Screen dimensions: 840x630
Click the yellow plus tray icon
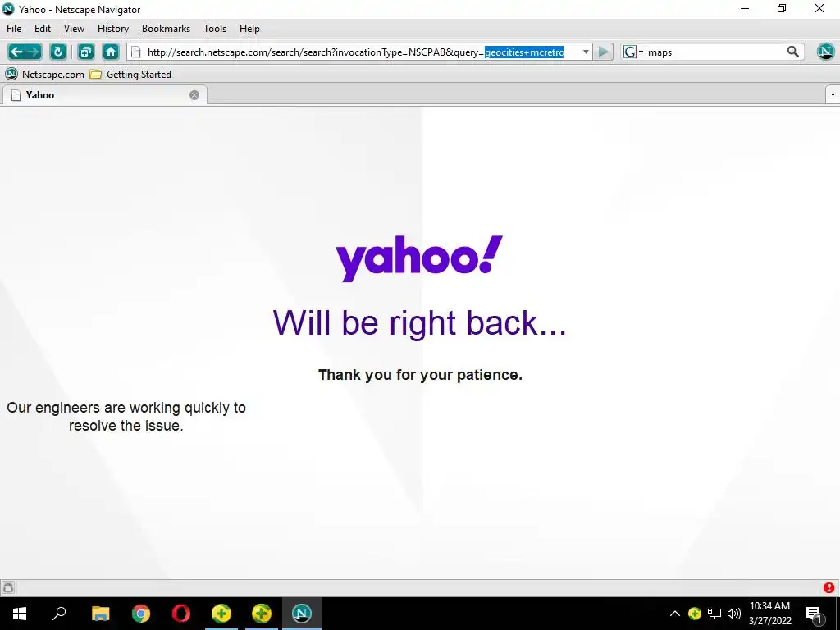coord(694,614)
